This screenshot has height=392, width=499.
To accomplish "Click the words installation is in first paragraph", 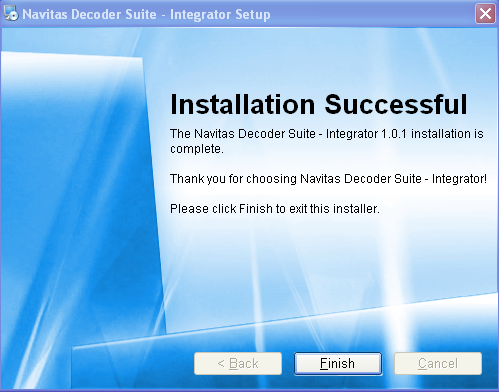I will 447,134.
